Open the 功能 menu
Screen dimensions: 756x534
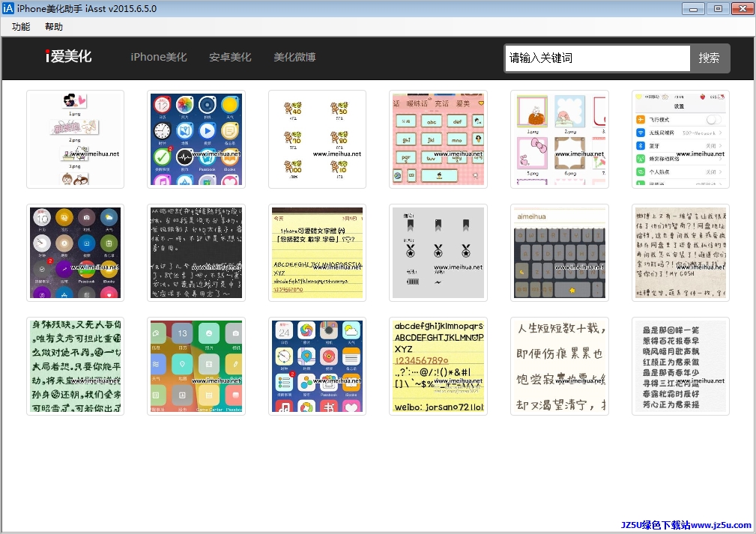[x=21, y=27]
